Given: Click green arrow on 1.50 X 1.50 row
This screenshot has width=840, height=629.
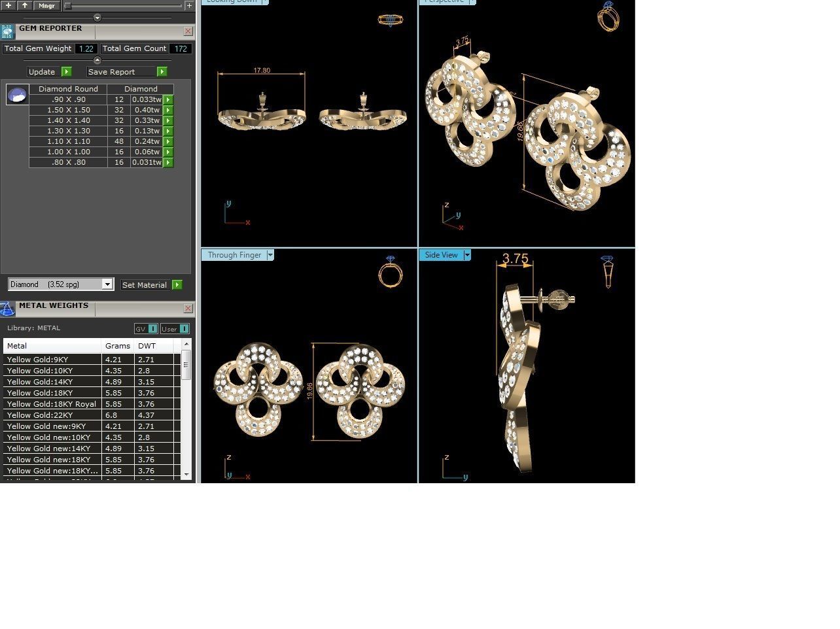Looking at the screenshot, I should point(168,110).
